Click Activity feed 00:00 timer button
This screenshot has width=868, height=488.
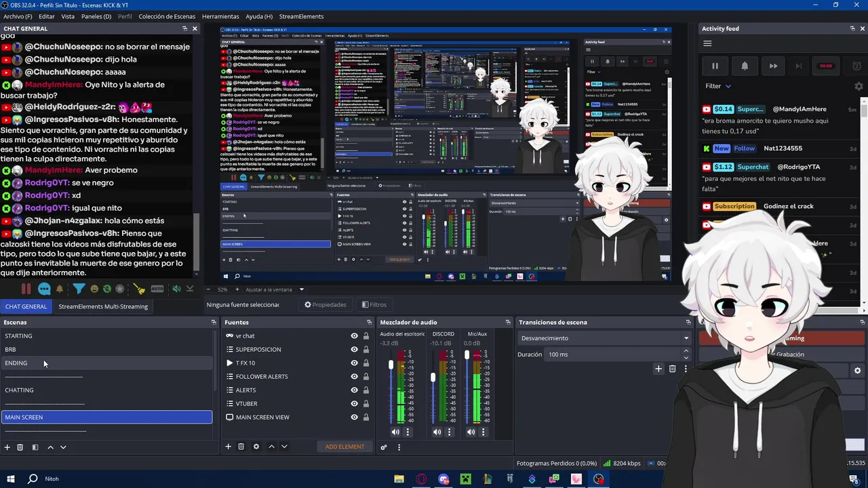click(825, 66)
